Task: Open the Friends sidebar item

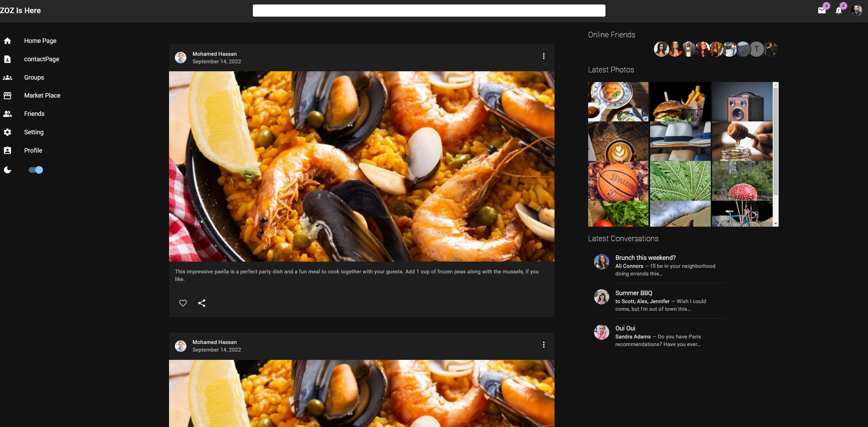Action: 34,114
